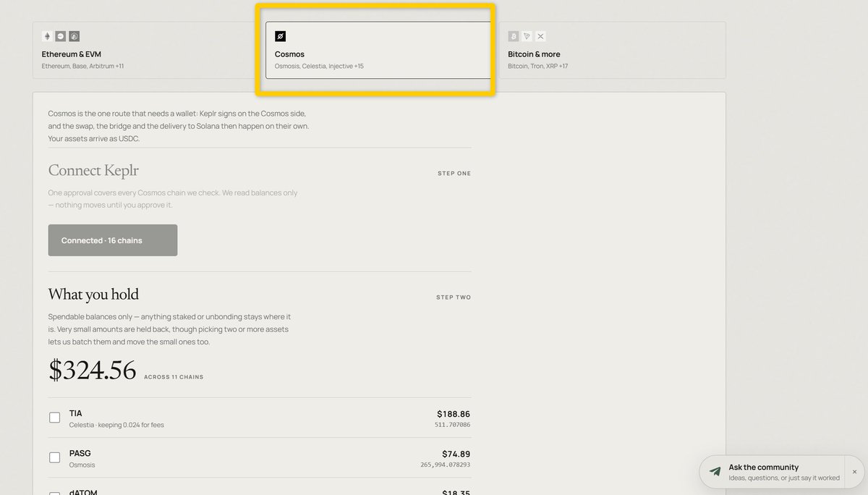Click 'Bitcoin, Tron, XRP +17' subtitle
The height and width of the screenshot is (495, 868).
pyautogui.click(x=538, y=66)
